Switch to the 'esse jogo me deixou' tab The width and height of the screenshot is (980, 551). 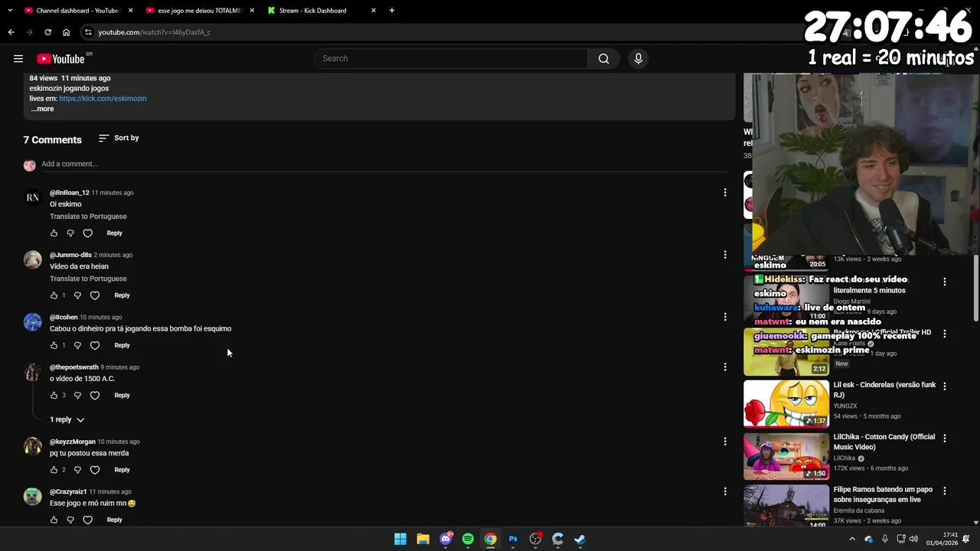[x=201, y=11]
